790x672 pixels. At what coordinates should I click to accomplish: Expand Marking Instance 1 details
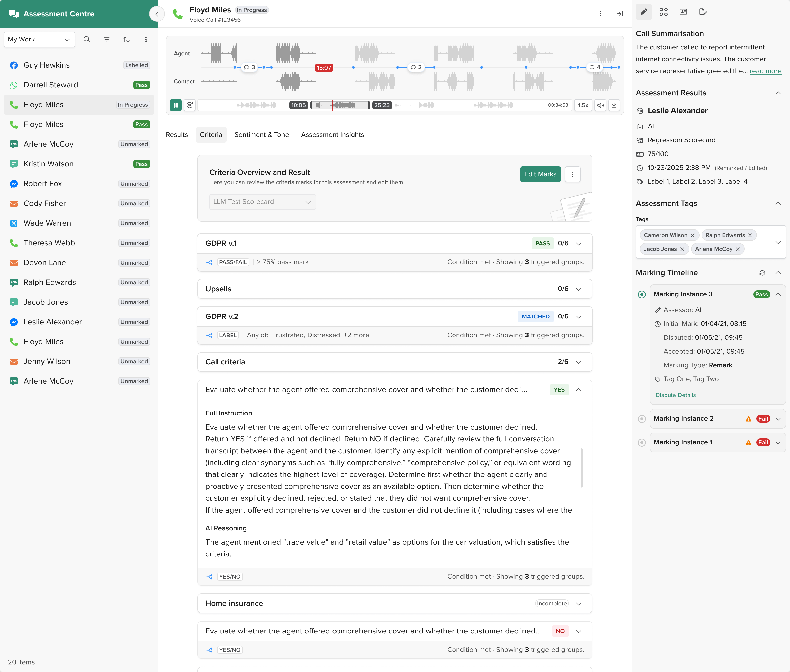click(778, 443)
